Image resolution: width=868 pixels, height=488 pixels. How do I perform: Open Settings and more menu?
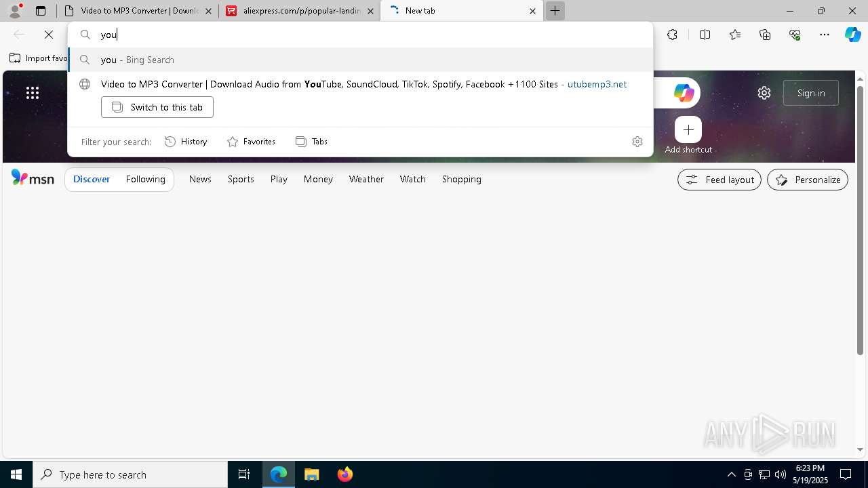click(825, 35)
